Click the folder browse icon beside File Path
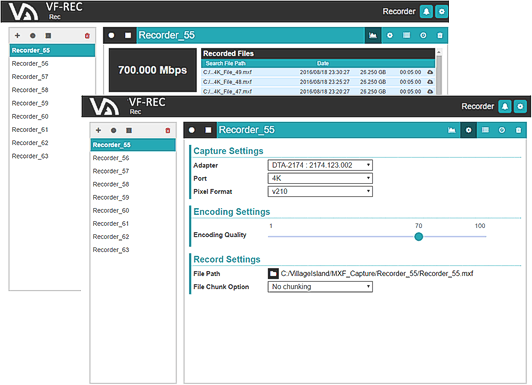This screenshot has width=532, height=385. (x=273, y=274)
